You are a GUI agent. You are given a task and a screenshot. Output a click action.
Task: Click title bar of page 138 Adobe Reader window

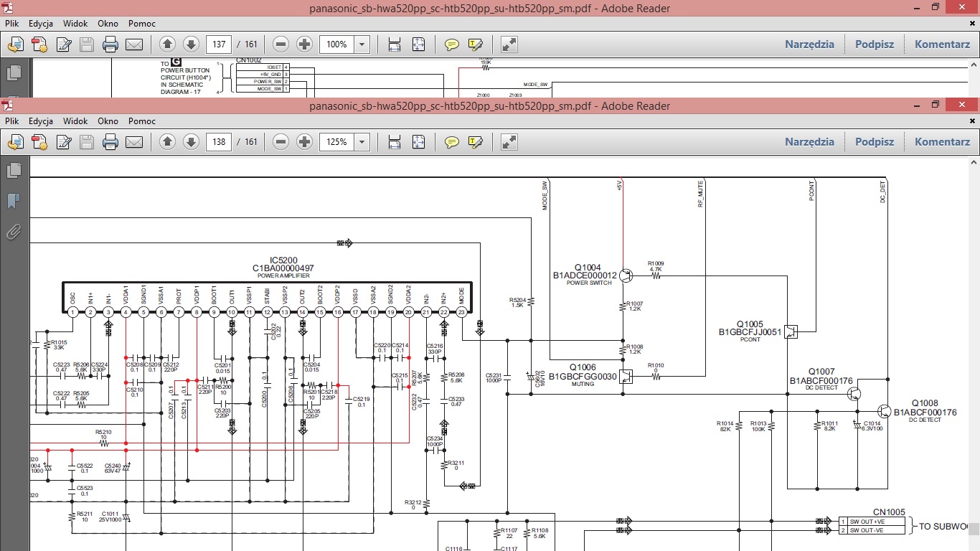490,105
